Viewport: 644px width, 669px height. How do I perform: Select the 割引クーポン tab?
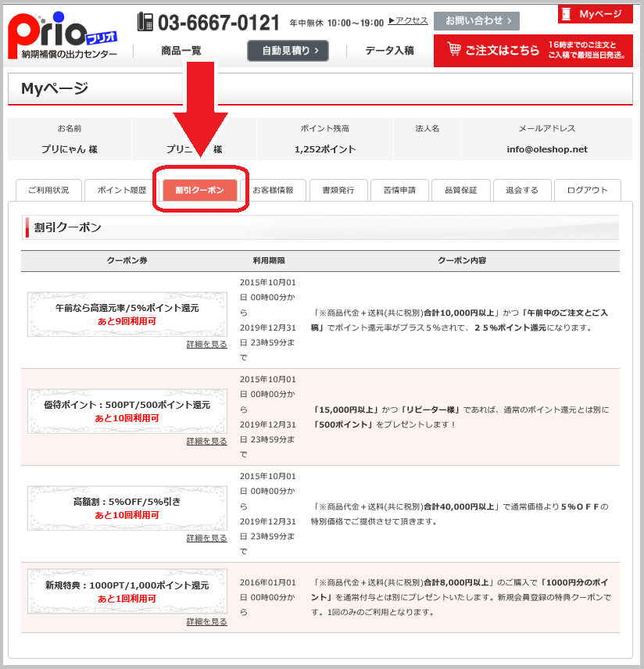point(200,190)
